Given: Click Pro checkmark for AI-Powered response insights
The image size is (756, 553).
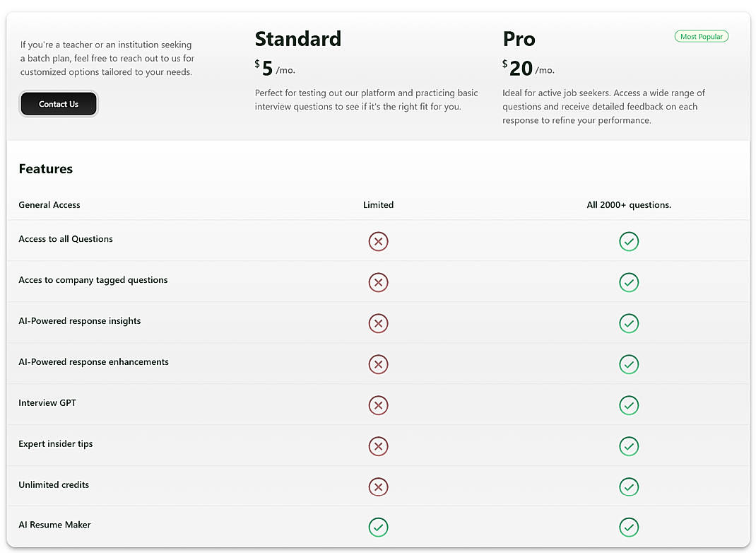Looking at the screenshot, I should pyautogui.click(x=628, y=323).
